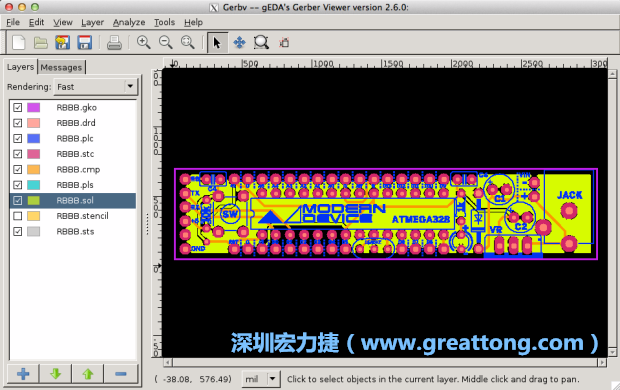620x390 pixels.
Task: Click the green RBBB.sol color swatch
Action: pos(34,200)
